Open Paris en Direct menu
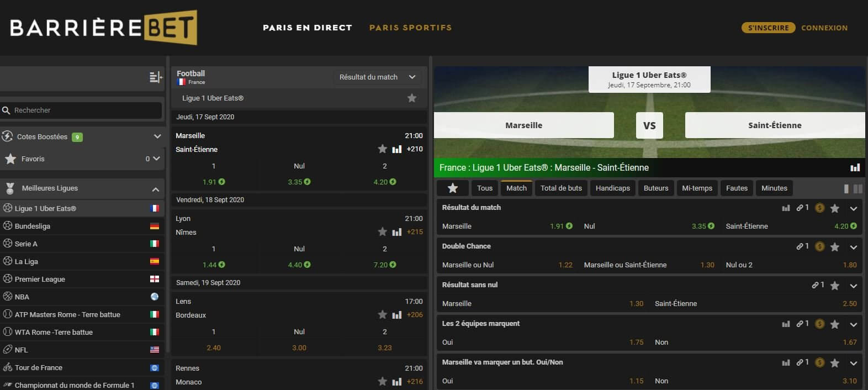This screenshot has height=390, width=868. [x=307, y=28]
